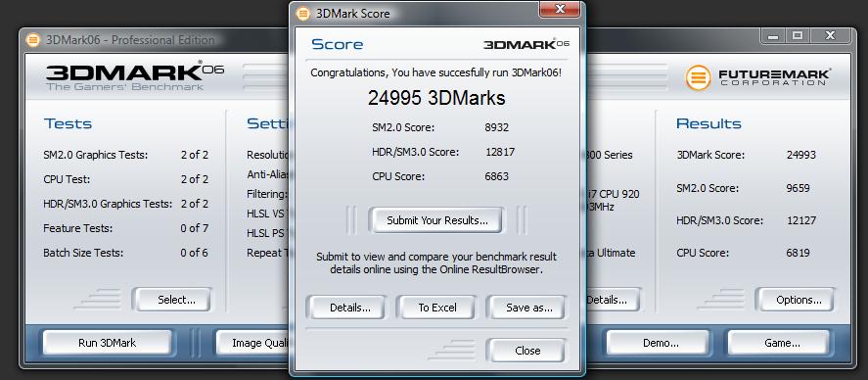Submit Your Results to ResultBrowser
The width and height of the screenshot is (868, 380).
tap(436, 220)
